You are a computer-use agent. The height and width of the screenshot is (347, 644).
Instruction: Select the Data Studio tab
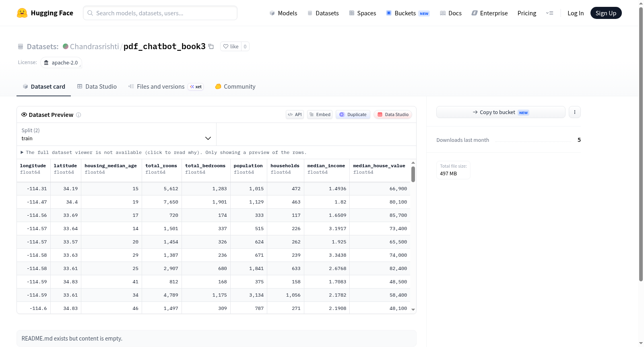(x=97, y=87)
